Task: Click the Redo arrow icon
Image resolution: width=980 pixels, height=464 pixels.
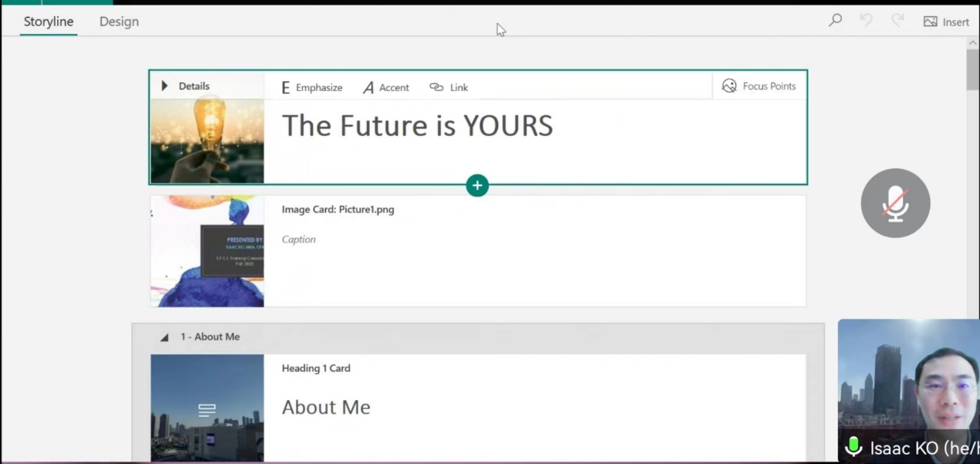Action: click(897, 21)
